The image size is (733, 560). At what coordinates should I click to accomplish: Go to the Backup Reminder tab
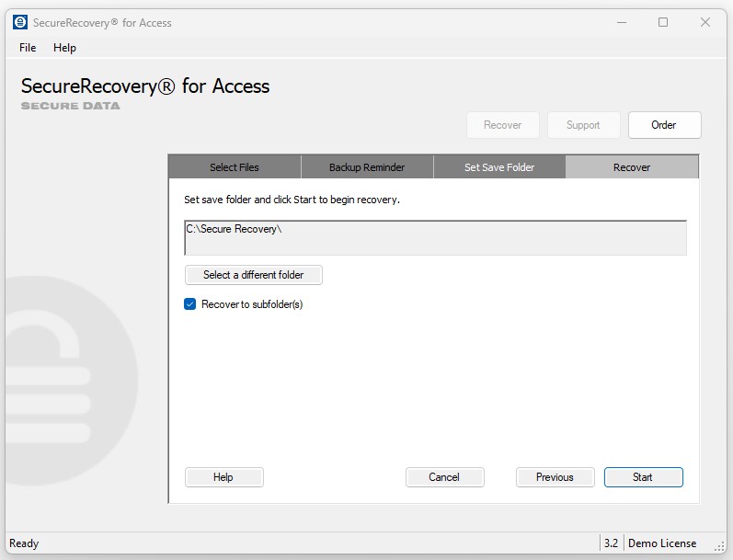click(x=367, y=167)
